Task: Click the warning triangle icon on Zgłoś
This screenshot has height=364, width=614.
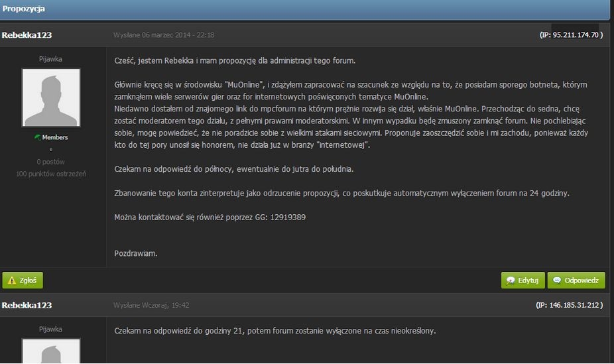Action: point(12,280)
